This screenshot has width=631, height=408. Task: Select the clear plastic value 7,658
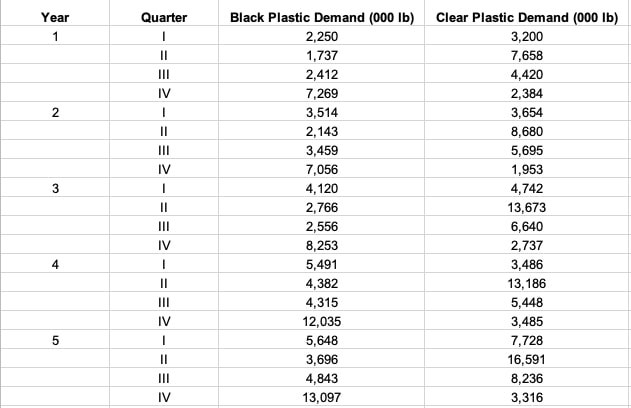click(x=526, y=55)
